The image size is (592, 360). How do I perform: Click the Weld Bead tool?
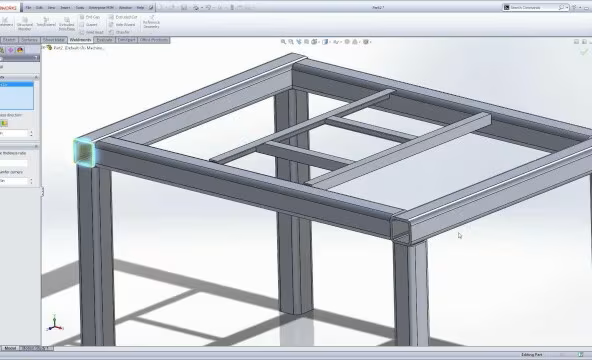pos(91,32)
